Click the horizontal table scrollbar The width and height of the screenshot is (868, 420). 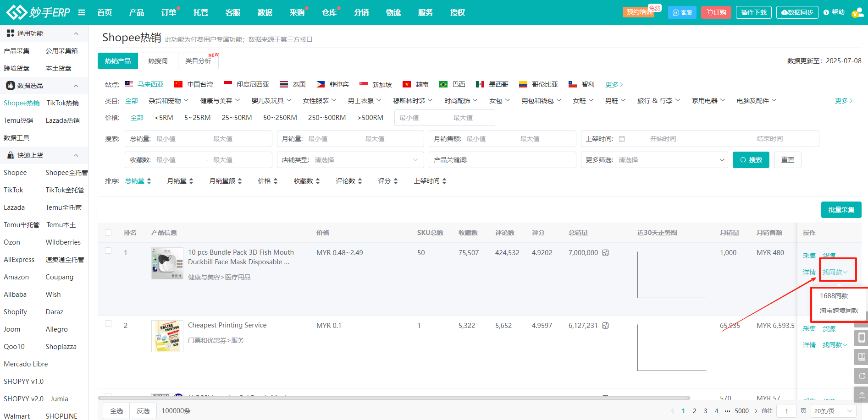pos(394,398)
